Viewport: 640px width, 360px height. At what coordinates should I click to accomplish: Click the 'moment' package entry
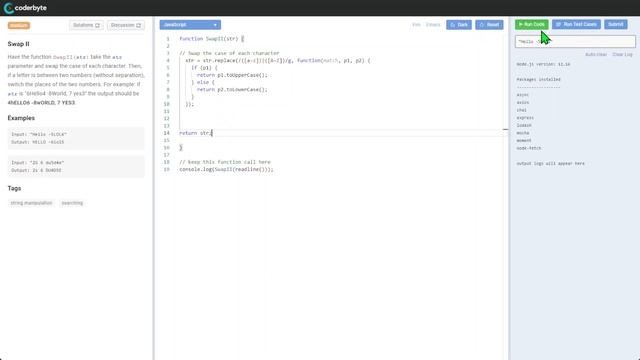pos(524,140)
